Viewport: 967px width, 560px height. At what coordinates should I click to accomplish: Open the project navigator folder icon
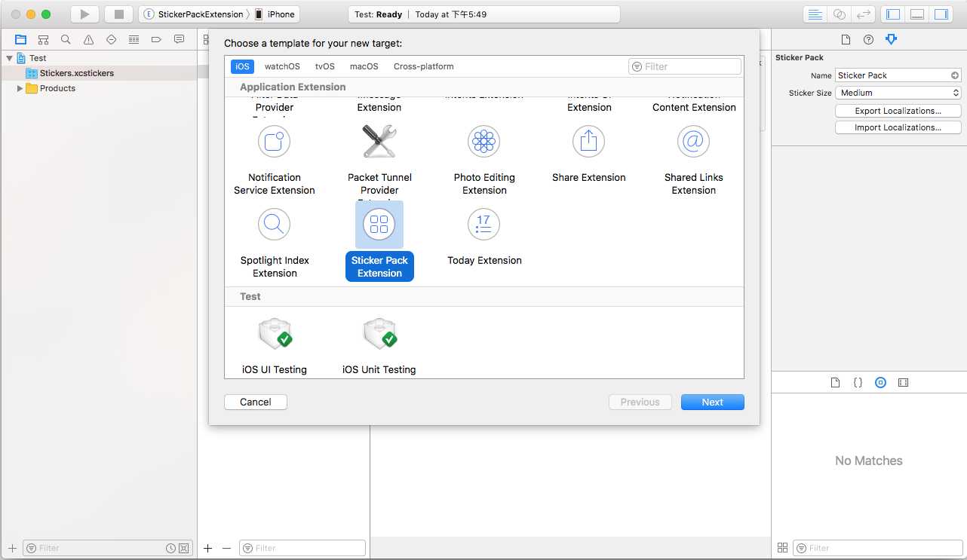click(x=20, y=39)
